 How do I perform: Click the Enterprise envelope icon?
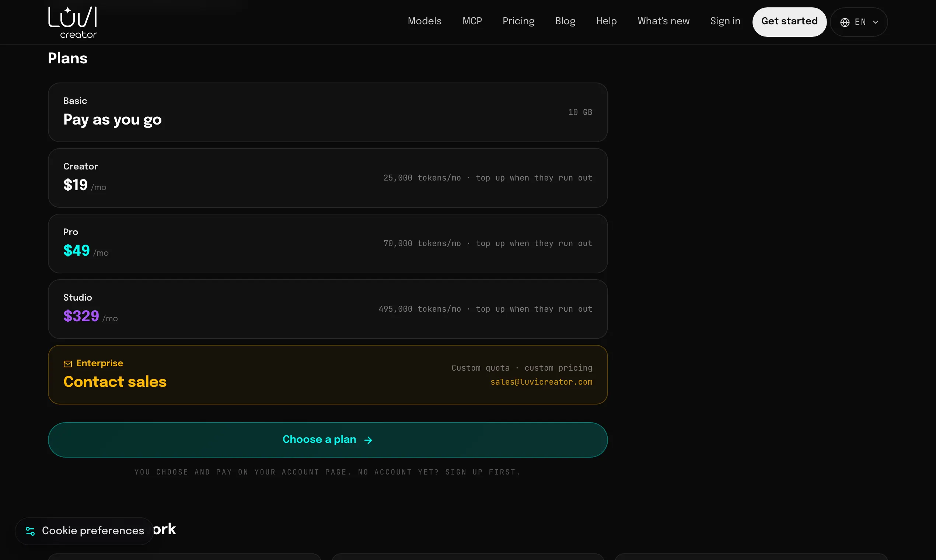[x=67, y=363]
